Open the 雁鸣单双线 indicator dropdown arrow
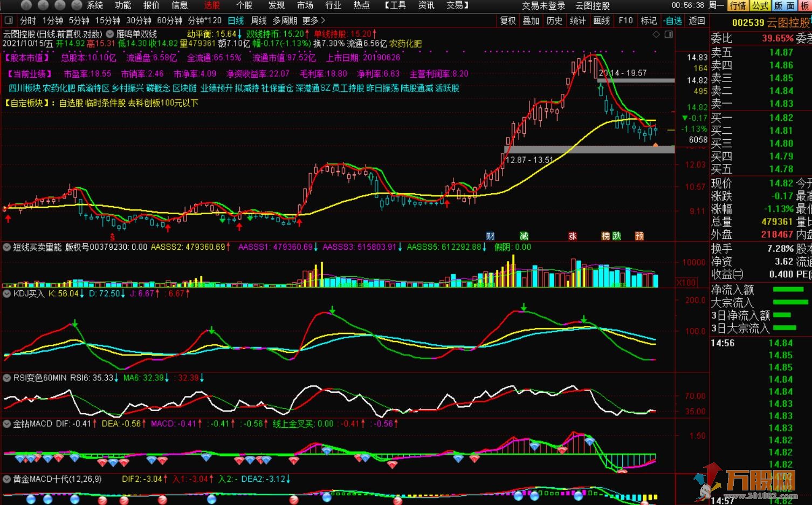The image size is (812, 505). [x=110, y=34]
